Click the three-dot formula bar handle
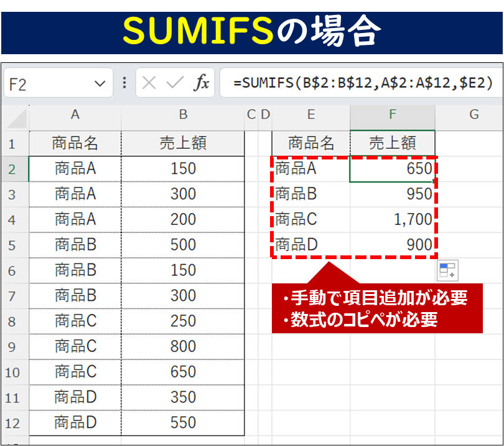 124,83
